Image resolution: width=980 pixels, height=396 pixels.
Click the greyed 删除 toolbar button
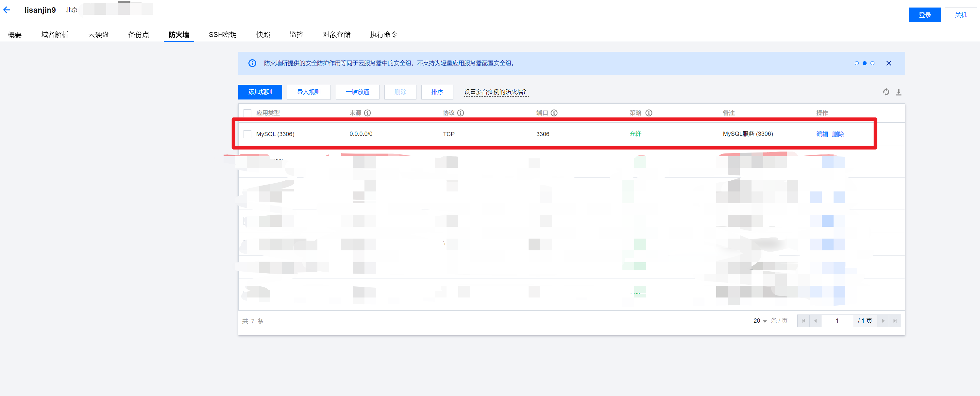click(x=400, y=92)
